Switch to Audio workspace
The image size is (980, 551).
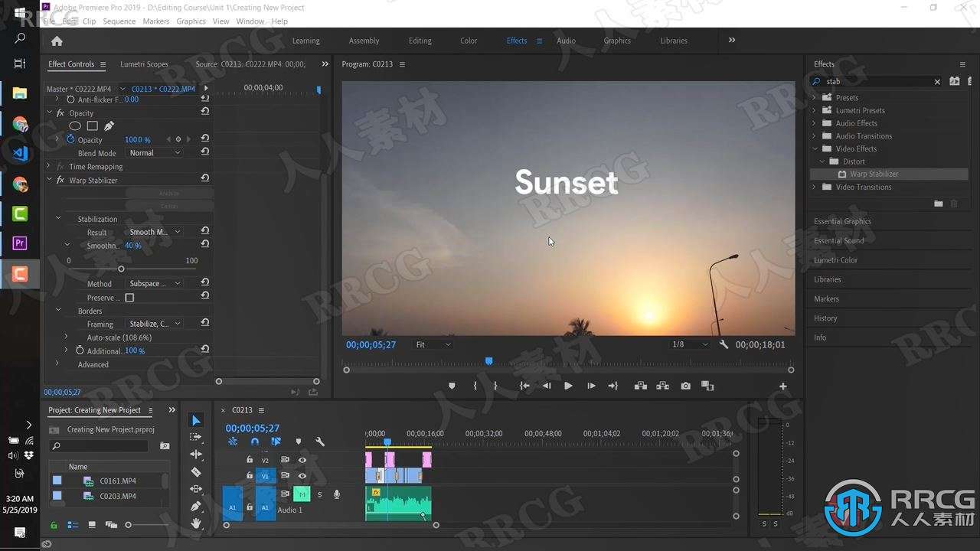tap(566, 41)
